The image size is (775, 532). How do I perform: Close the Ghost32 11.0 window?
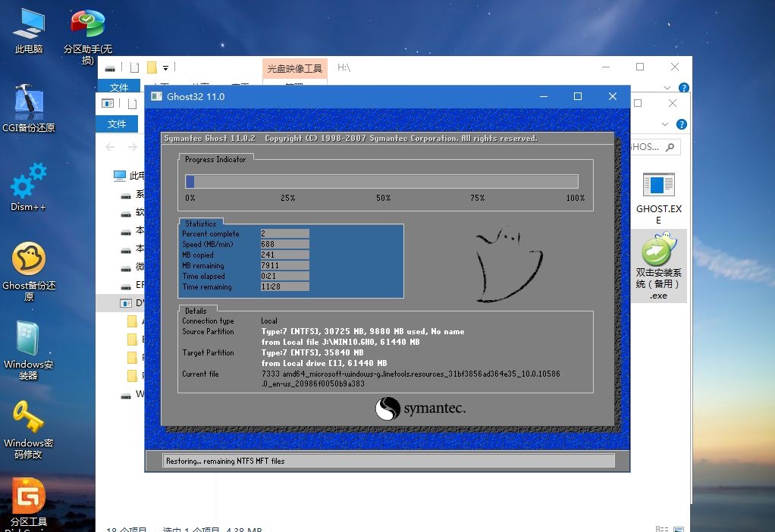click(613, 96)
